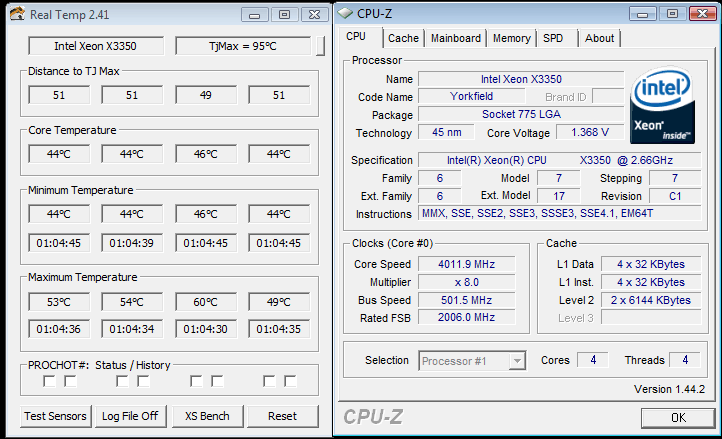Tick fourth core's PROCHOT status checkbox
Image resolution: width=722 pixels, height=439 pixels.
[x=269, y=381]
